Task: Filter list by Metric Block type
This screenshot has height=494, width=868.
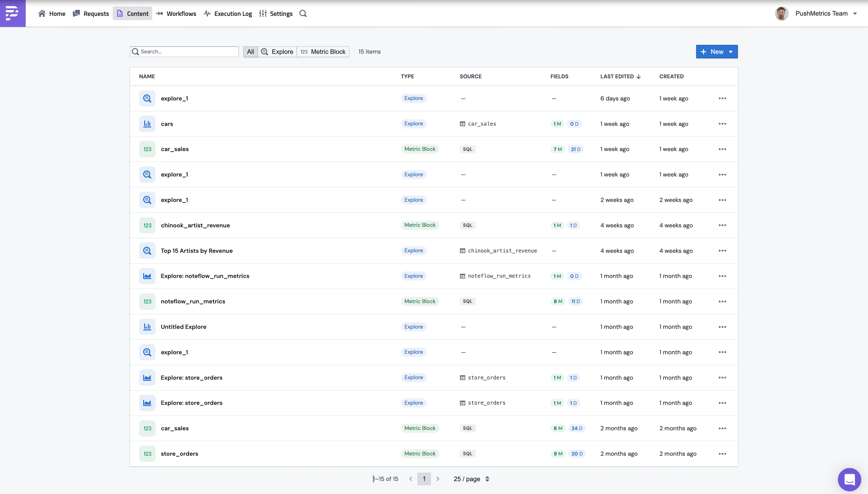Action: pos(323,52)
